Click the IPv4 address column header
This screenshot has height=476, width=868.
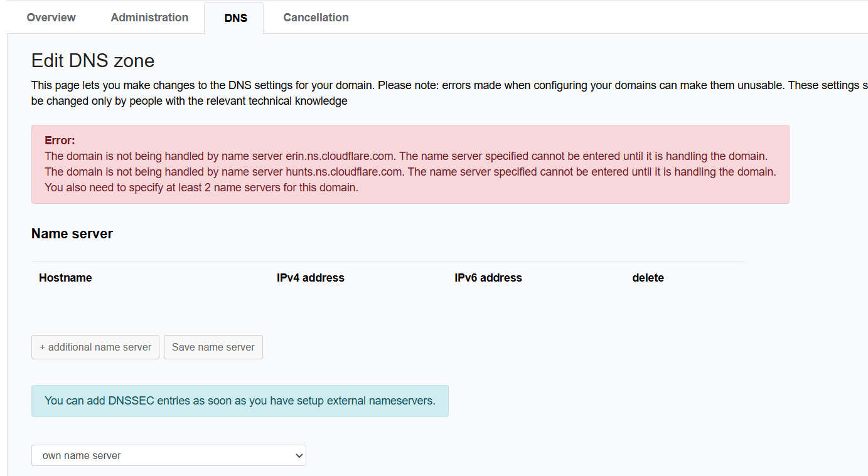click(310, 278)
